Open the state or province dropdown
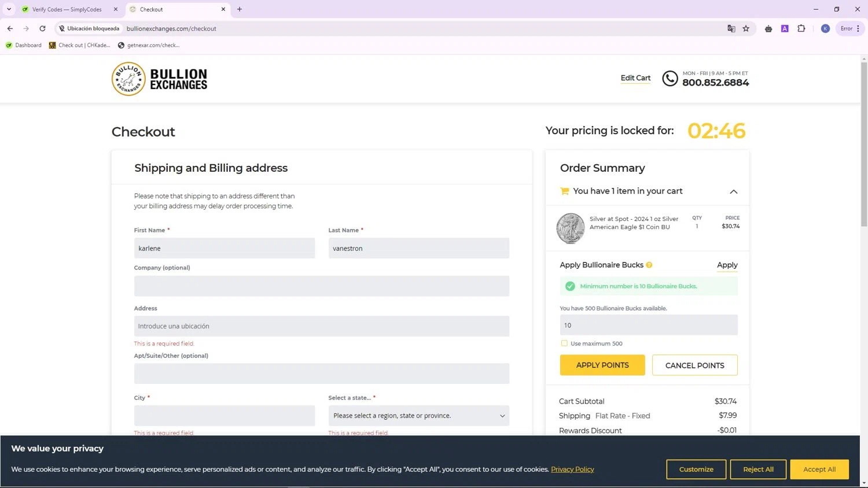Viewport: 868px width, 488px height. click(x=419, y=416)
